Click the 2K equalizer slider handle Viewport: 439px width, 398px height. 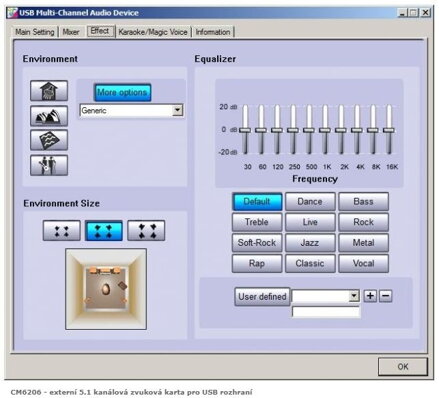[341, 130]
